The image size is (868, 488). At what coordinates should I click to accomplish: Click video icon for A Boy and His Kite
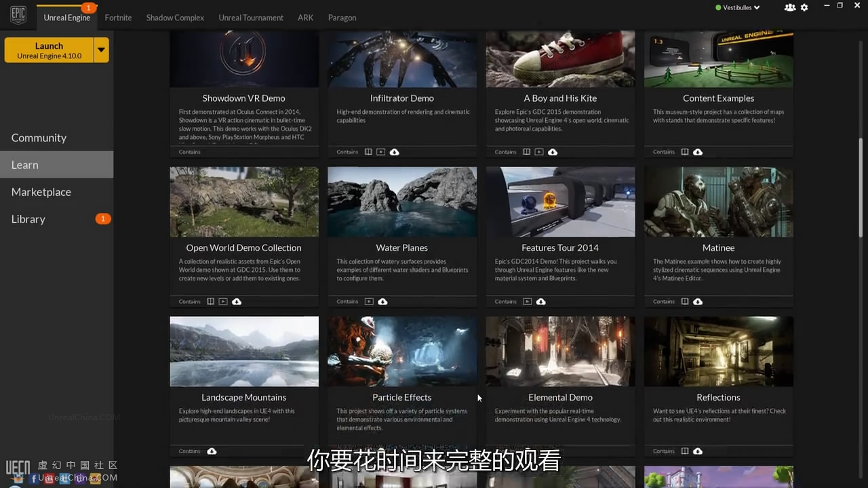coord(539,152)
